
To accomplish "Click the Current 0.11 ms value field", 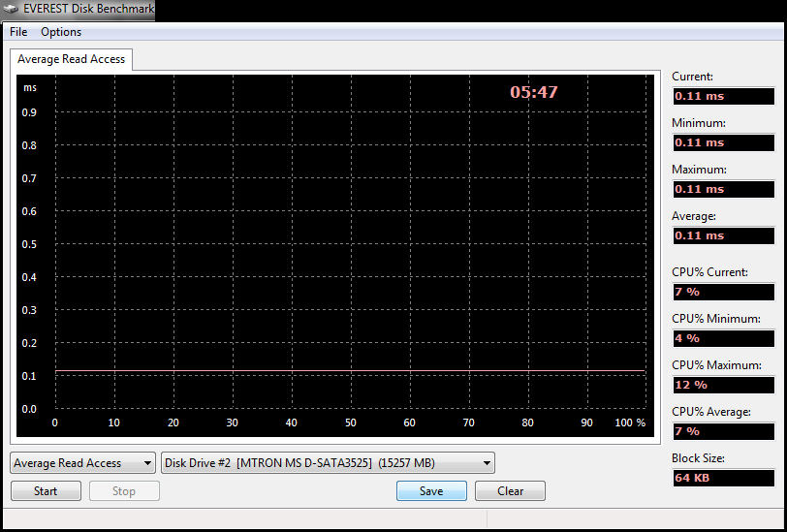I will click(724, 96).
